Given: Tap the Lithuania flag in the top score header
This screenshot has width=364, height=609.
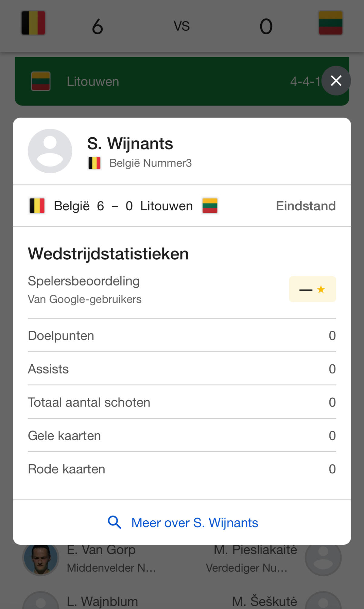Looking at the screenshot, I should (x=330, y=23).
